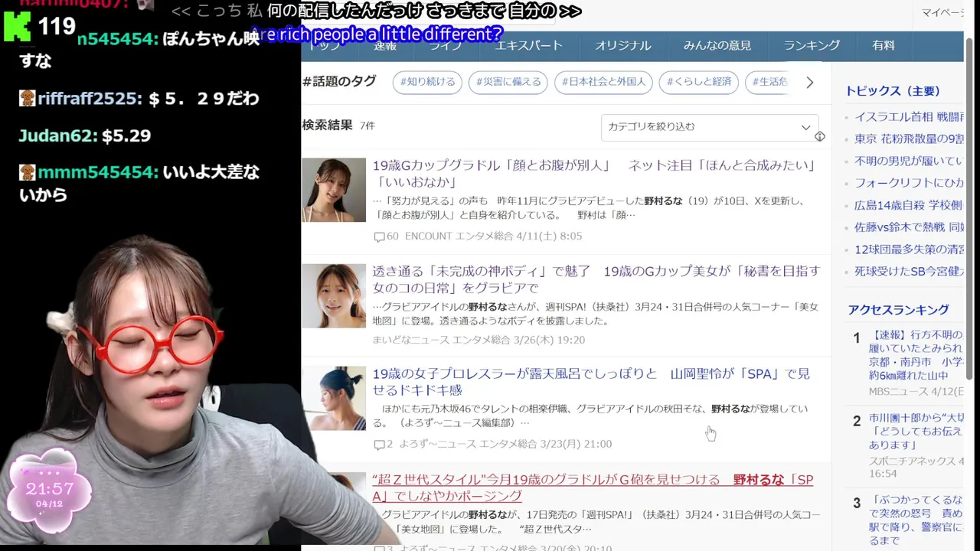
Task: Open thumbnail of the 女子プロレスラー article
Action: pos(334,398)
